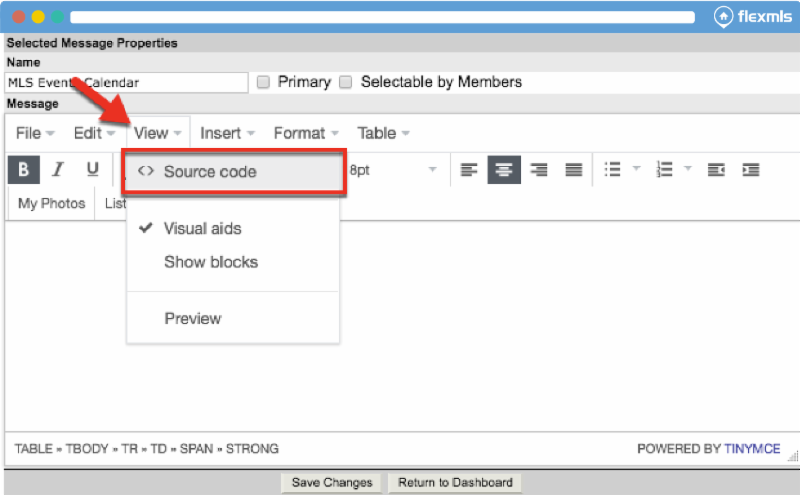Toggle Visual aids option
The image size is (800, 495).
coord(202,228)
